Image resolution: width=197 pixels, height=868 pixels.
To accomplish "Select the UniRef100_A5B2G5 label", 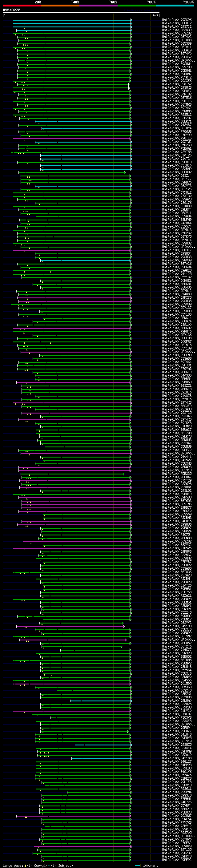I will 177,474.
